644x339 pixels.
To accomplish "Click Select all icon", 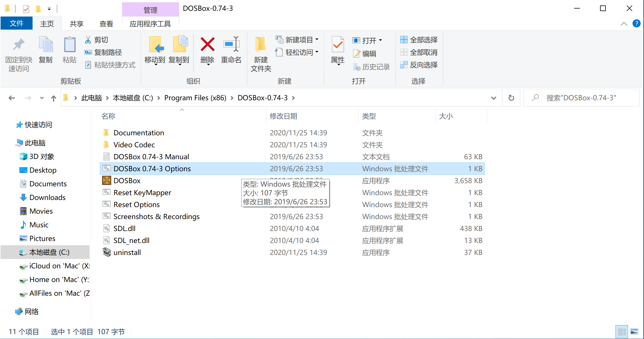I will click(404, 40).
